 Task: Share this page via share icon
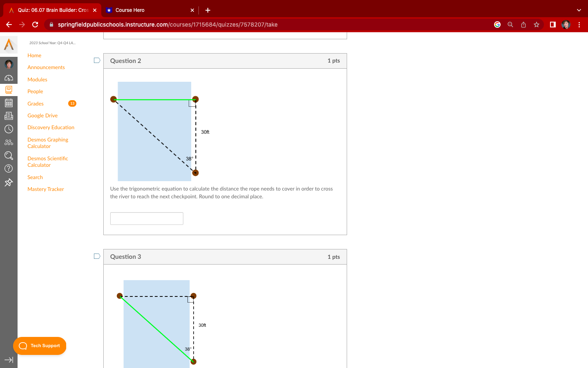point(523,25)
